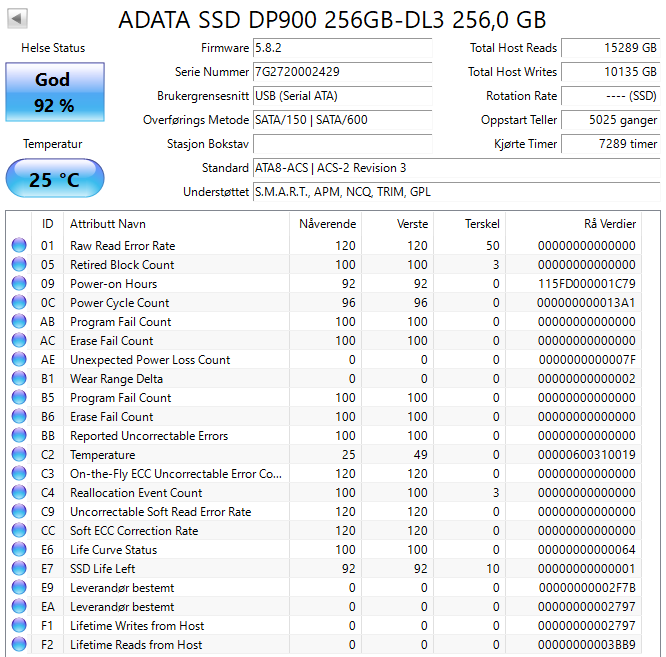This screenshot has width=666, height=657.
Task: Click the status orb for Reported Uncorrectable Errors
Action: pyautogui.click(x=19, y=435)
